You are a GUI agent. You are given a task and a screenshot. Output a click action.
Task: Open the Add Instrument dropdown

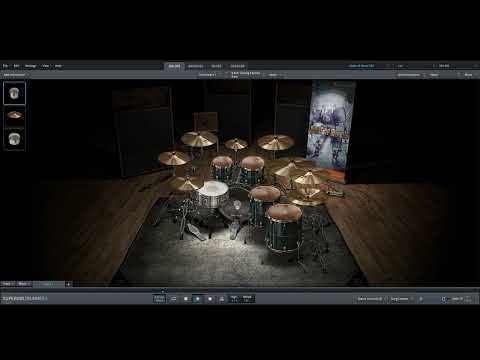tap(16, 75)
